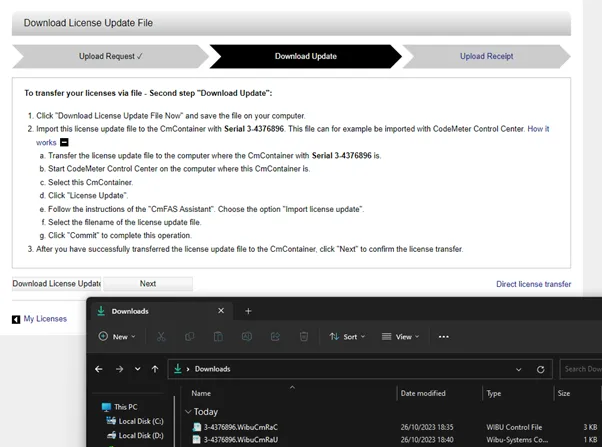The width and height of the screenshot is (602, 447).
Task: Select file name 3-4376896.WibuCmRaU
Action: (241, 440)
